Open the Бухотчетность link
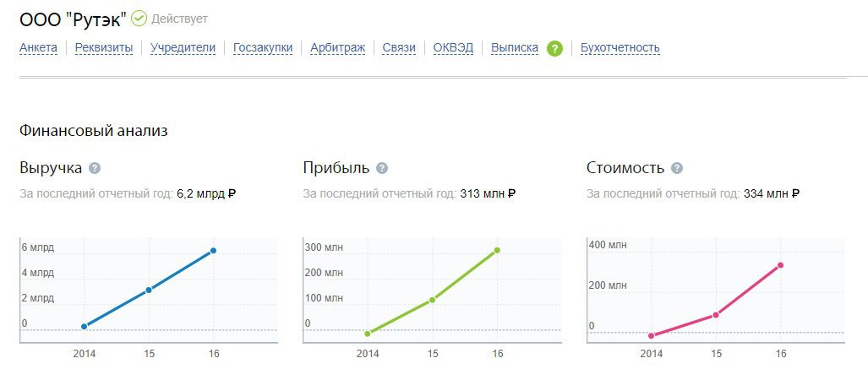 click(620, 47)
